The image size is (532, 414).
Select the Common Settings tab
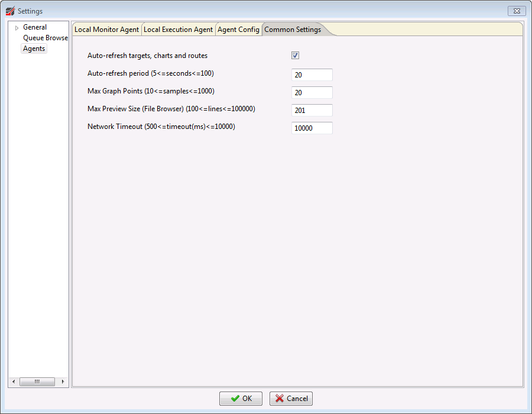click(x=293, y=30)
